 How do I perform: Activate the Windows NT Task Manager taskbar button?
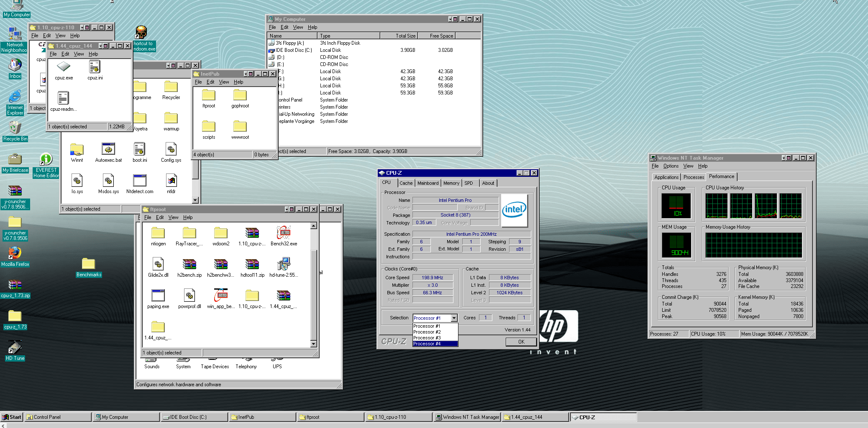point(467,417)
